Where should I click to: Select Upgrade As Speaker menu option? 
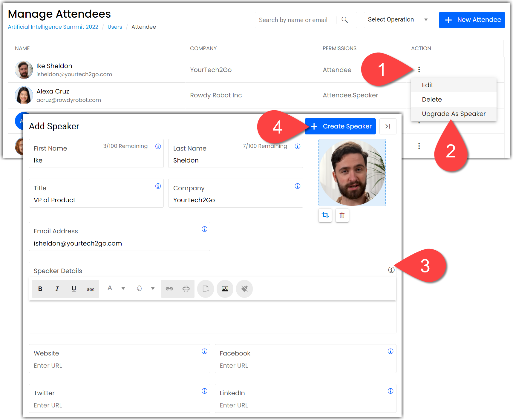pos(454,114)
